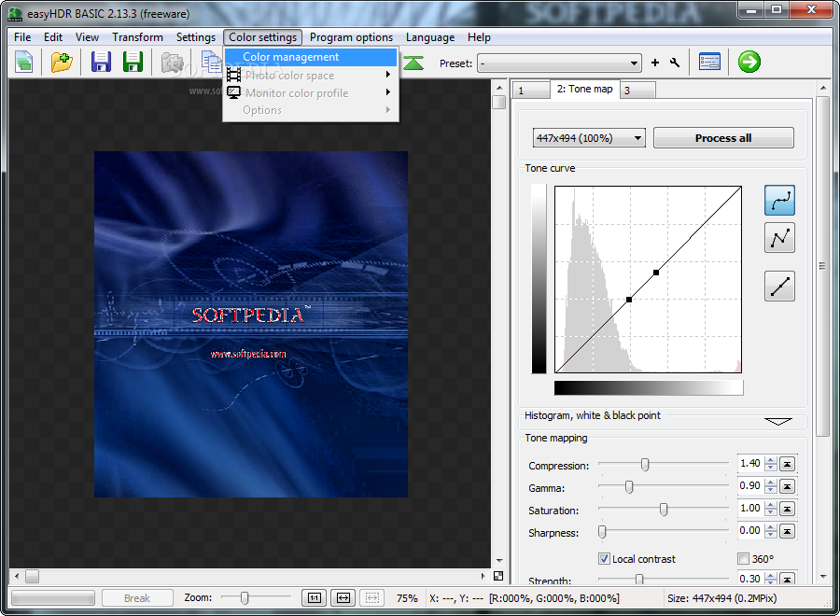Click the Break button

tap(137, 597)
